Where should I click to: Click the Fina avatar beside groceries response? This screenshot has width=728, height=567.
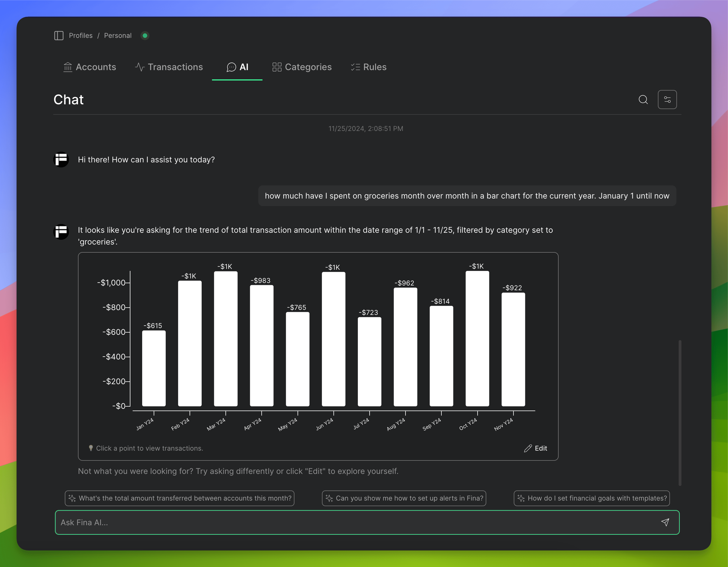click(x=61, y=232)
